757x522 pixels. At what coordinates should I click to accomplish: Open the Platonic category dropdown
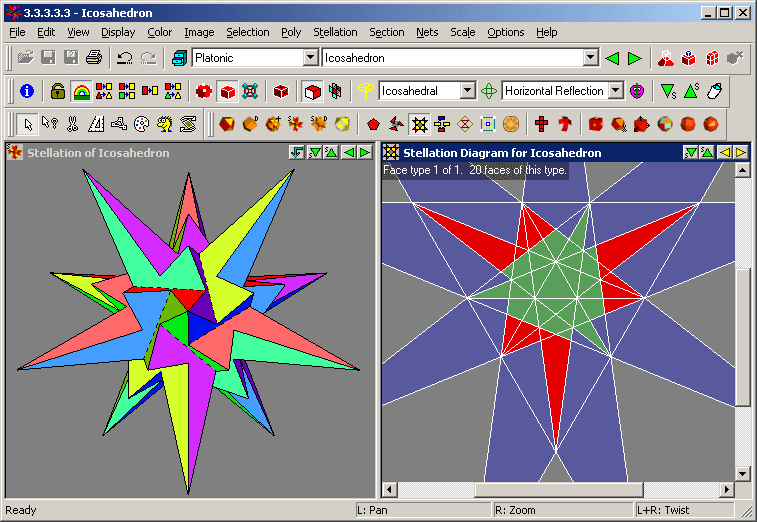click(x=311, y=58)
